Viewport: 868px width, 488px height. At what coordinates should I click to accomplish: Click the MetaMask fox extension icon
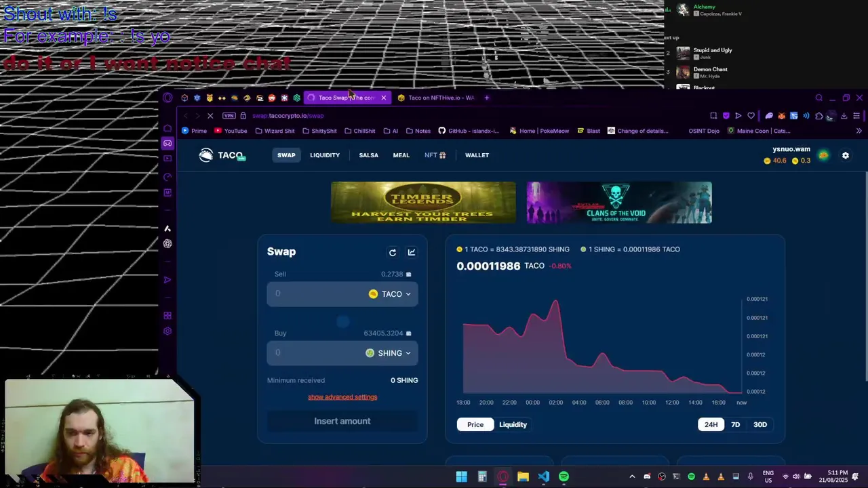(781, 116)
